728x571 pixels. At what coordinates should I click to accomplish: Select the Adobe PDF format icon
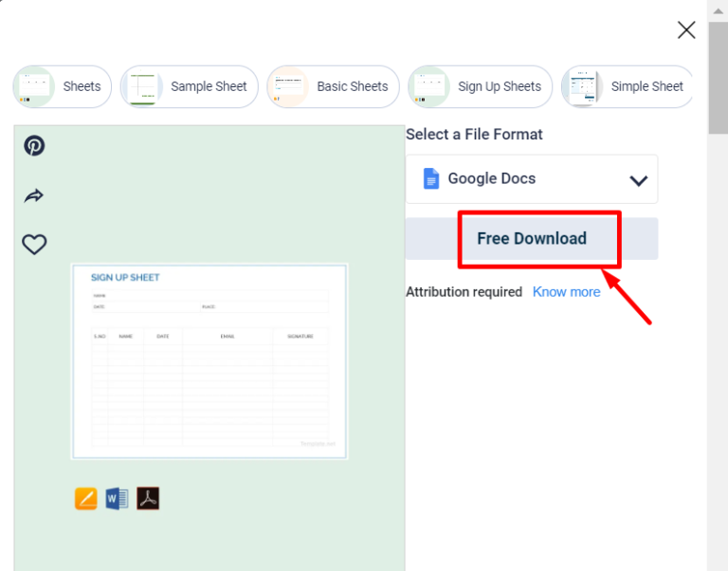(x=148, y=499)
